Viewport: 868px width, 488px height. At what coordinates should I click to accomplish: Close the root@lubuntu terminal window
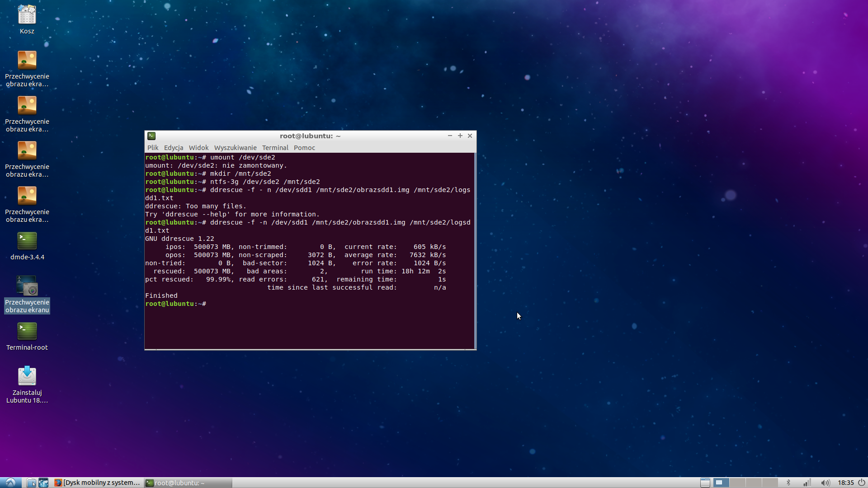(470, 136)
